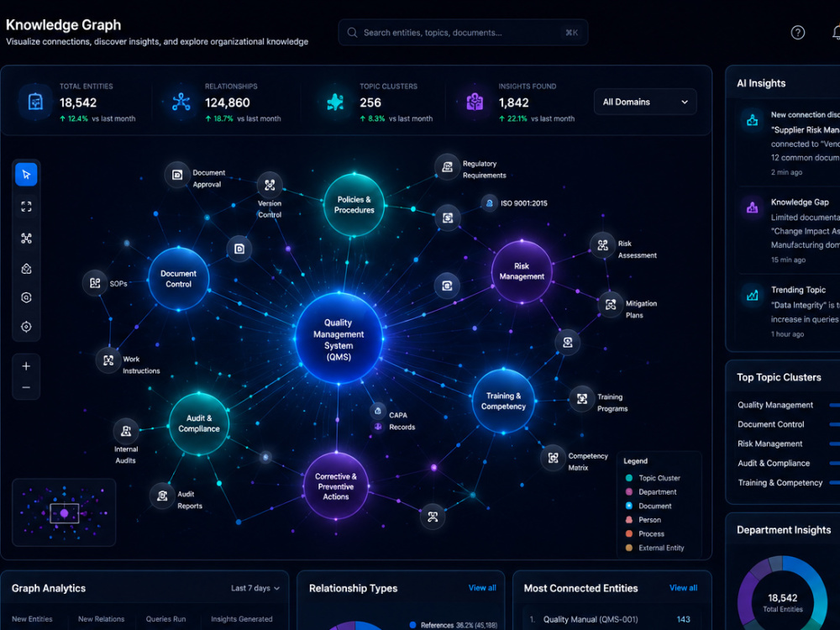Select Training & Competency in Top Topic Clusters

point(780,483)
